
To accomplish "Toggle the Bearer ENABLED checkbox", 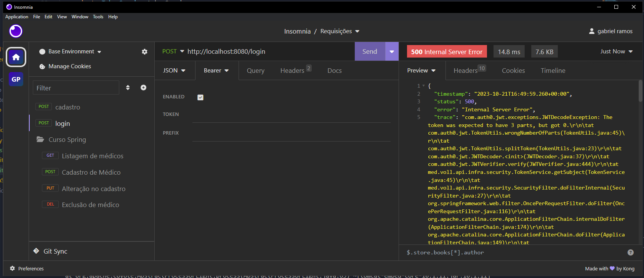I will tap(200, 97).
